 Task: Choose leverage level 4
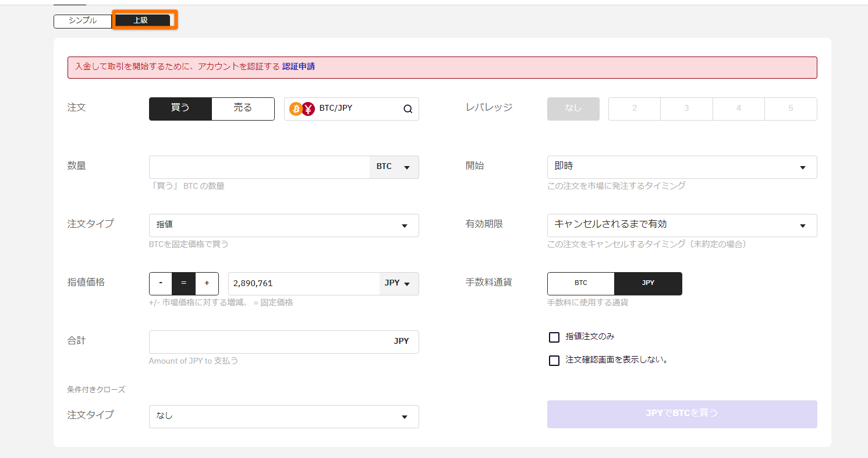[x=739, y=109]
